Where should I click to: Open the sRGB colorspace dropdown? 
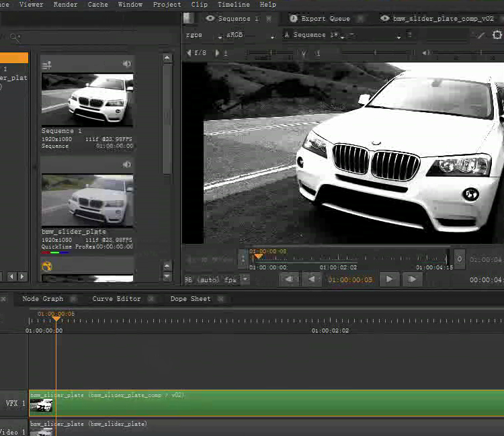pyautogui.click(x=250, y=35)
